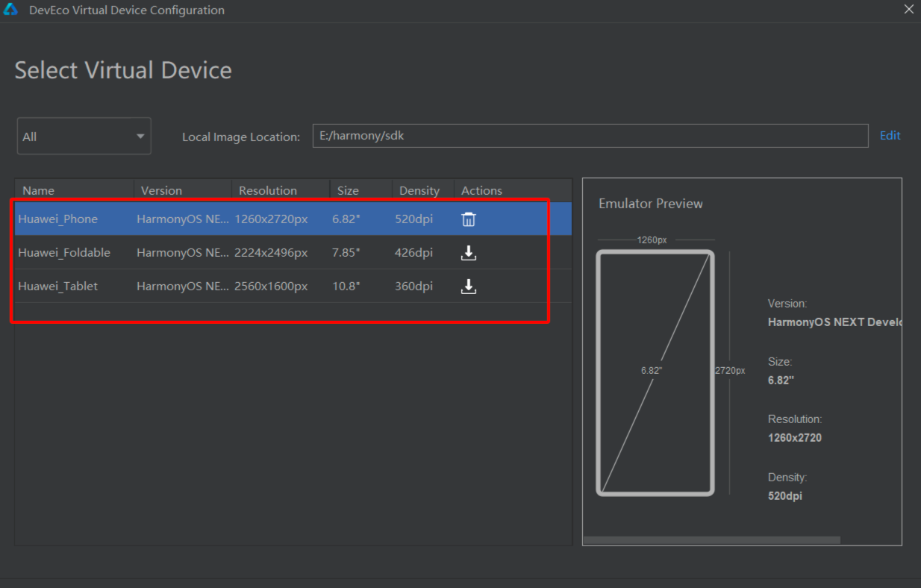
Task: Click the preview panel horizontal scrollbar
Action: [711, 540]
